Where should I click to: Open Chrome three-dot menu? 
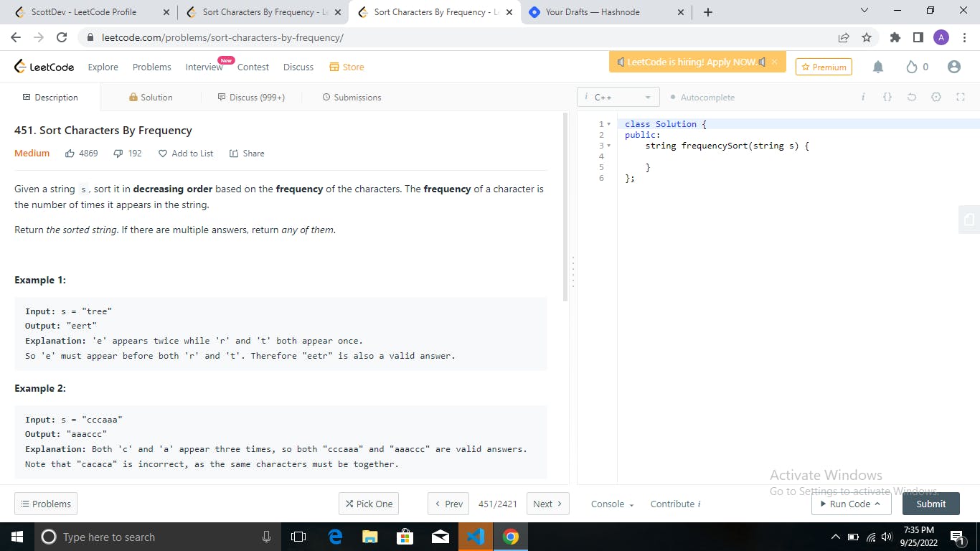pos(965,37)
